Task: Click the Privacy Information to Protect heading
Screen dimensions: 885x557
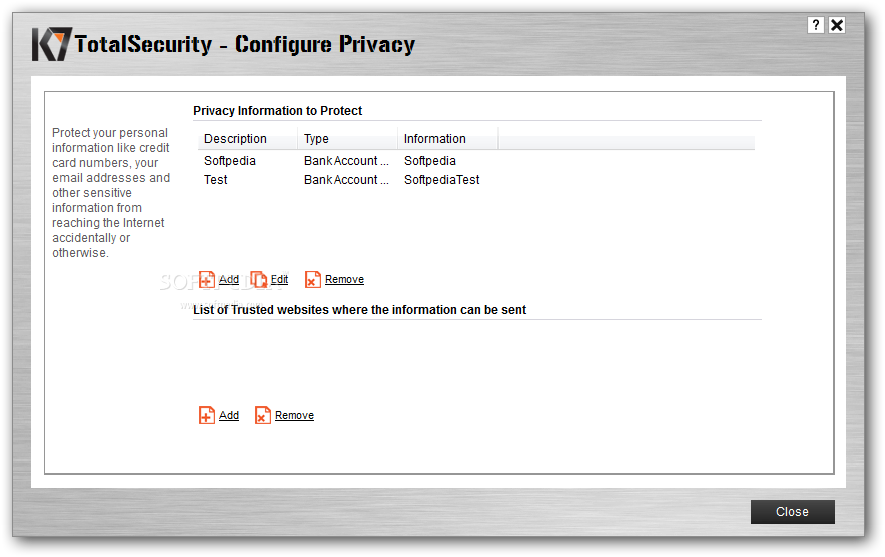Action: pos(278,111)
